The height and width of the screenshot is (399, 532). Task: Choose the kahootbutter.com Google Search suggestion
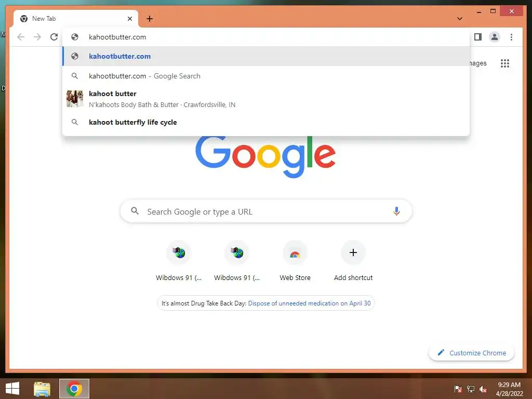267,76
